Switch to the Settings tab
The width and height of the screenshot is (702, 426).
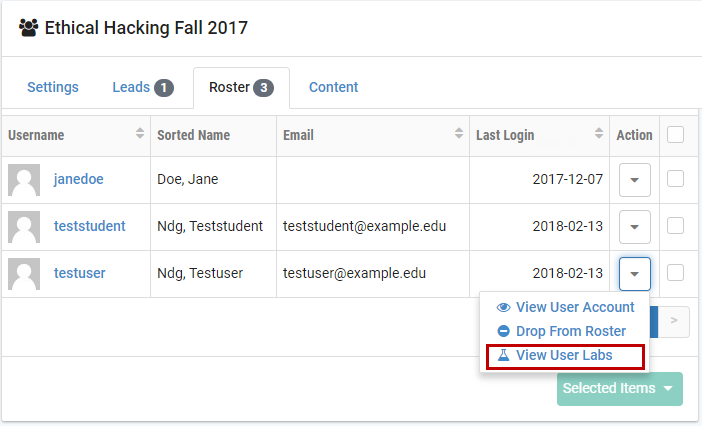53,87
